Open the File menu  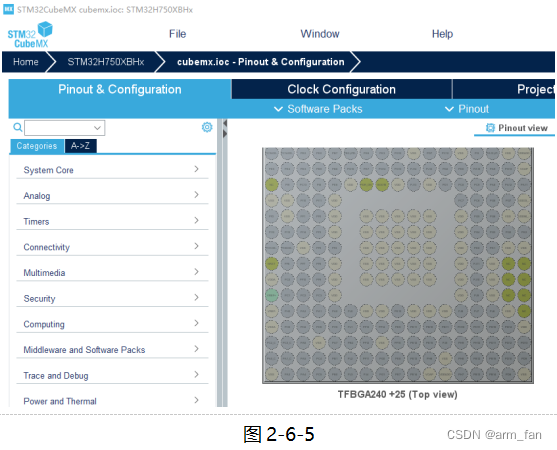pos(177,34)
